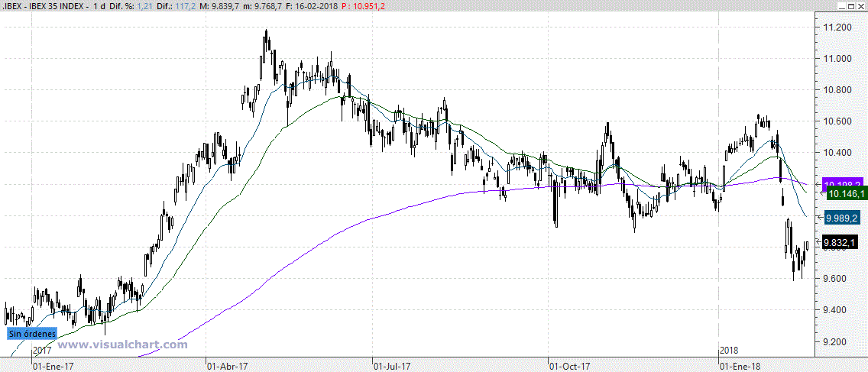This screenshot has width=868, height=372.
Task: Click the 'm: 9.768,7' minimum value
Action: click(x=262, y=5)
